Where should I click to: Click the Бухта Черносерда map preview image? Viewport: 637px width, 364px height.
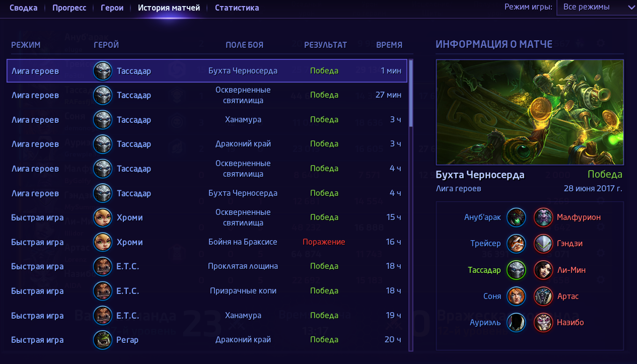530,112
